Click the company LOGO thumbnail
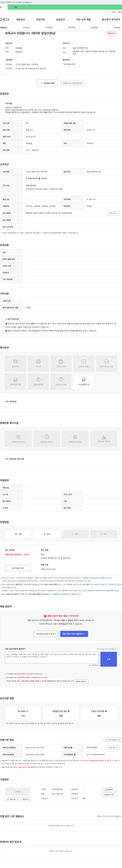122x868 pixels. pyautogui.click(x=18, y=792)
